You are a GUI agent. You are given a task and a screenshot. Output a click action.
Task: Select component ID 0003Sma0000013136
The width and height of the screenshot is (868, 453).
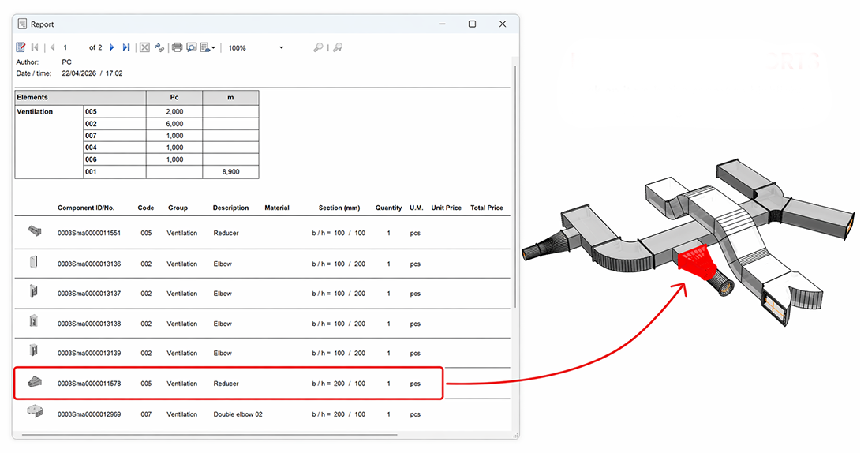pyautogui.click(x=89, y=264)
